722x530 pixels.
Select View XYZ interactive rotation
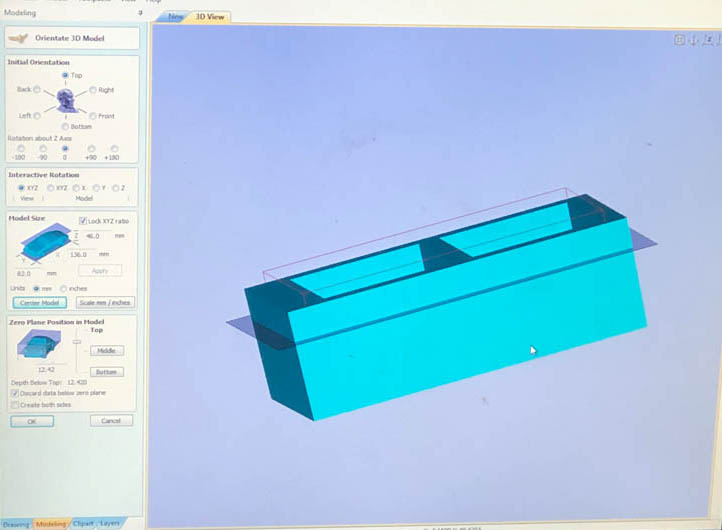click(21, 188)
